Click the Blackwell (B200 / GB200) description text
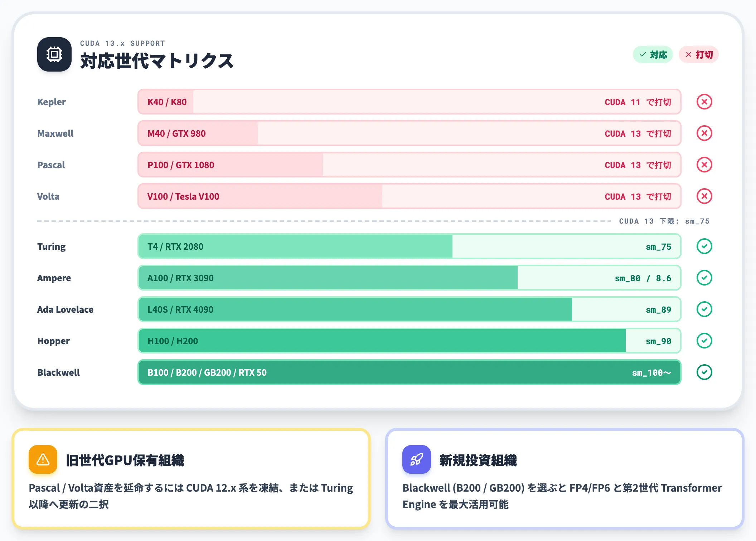Screen dimensions: 756x541 [x=562, y=496]
